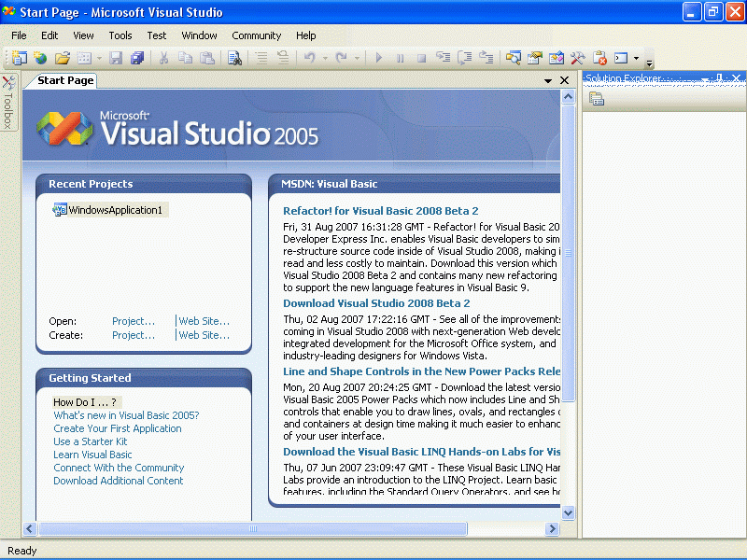Open Solution Explorer window position dropdown

[x=706, y=79]
